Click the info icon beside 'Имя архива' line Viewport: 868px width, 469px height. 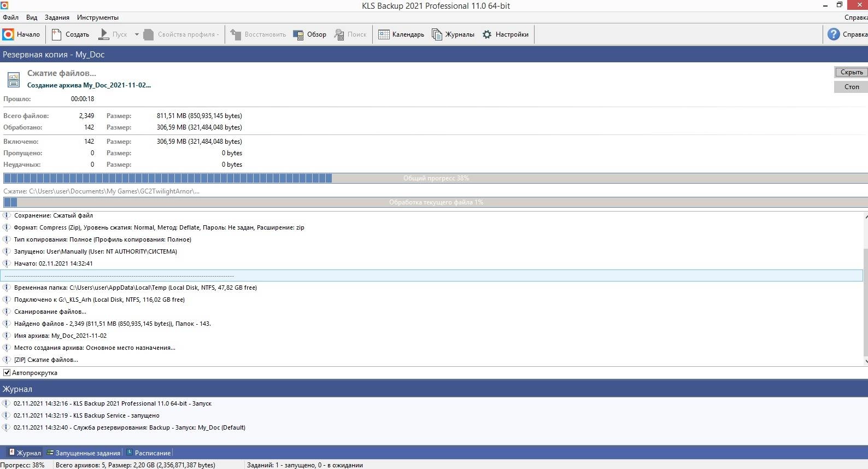click(7, 336)
